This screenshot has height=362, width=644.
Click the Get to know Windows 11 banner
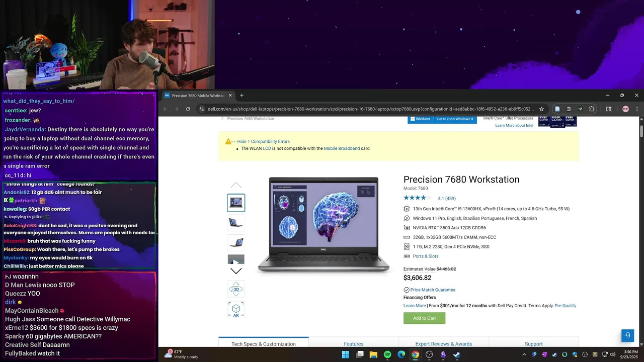(x=442, y=119)
